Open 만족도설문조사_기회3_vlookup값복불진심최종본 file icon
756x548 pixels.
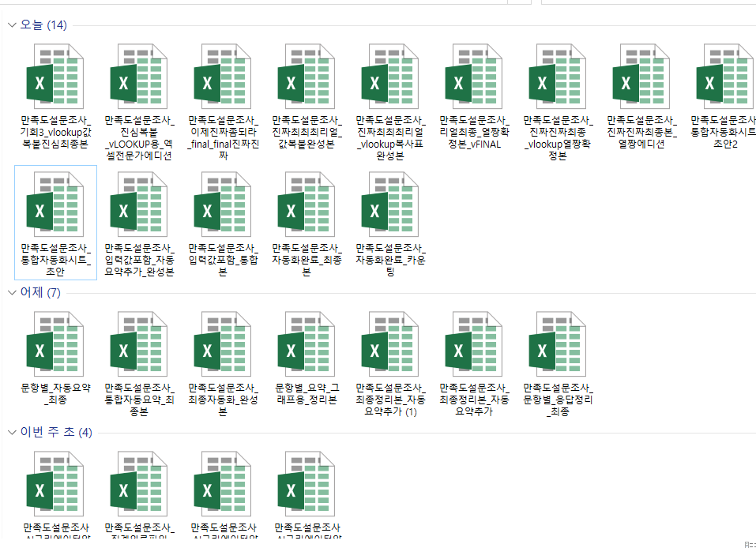click(56, 75)
